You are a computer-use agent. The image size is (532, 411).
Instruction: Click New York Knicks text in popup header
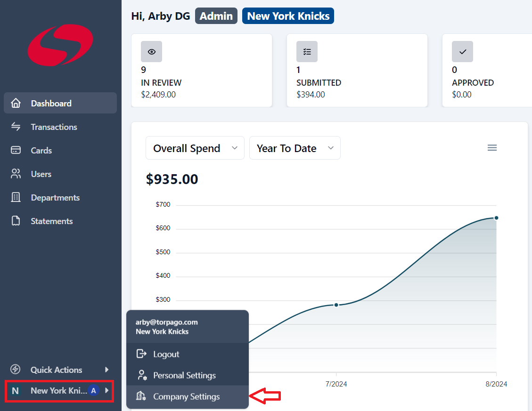162,331
